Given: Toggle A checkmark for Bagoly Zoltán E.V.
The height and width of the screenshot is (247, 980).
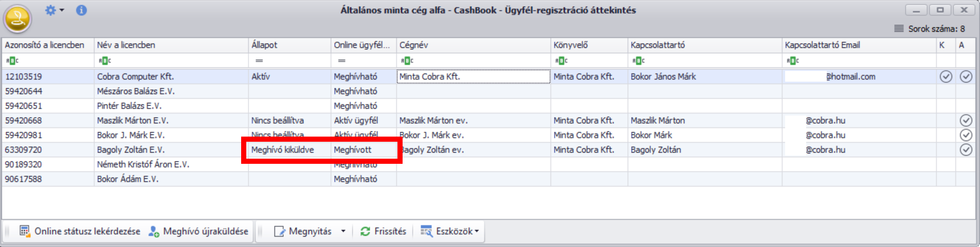Looking at the screenshot, I should 966,150.
